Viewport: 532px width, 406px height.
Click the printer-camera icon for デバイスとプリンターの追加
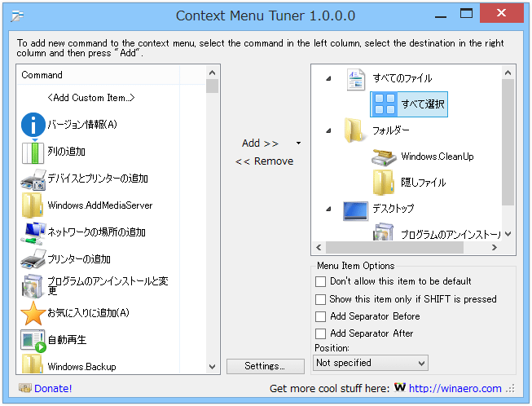pos(33,179)
